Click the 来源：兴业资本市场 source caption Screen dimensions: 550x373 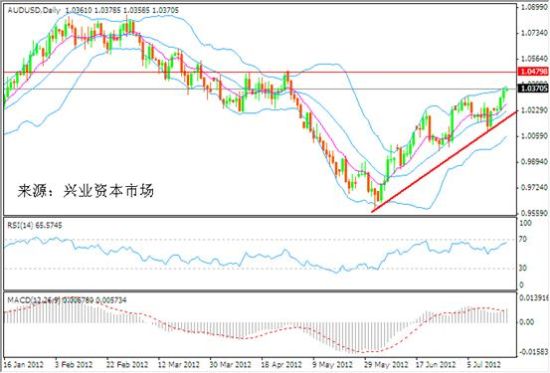[86, 191]
